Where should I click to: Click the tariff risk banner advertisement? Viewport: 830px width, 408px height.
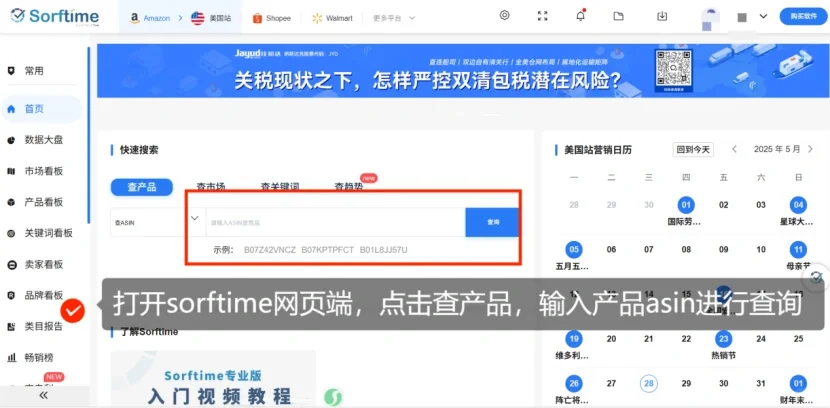[x=463, y=70]
